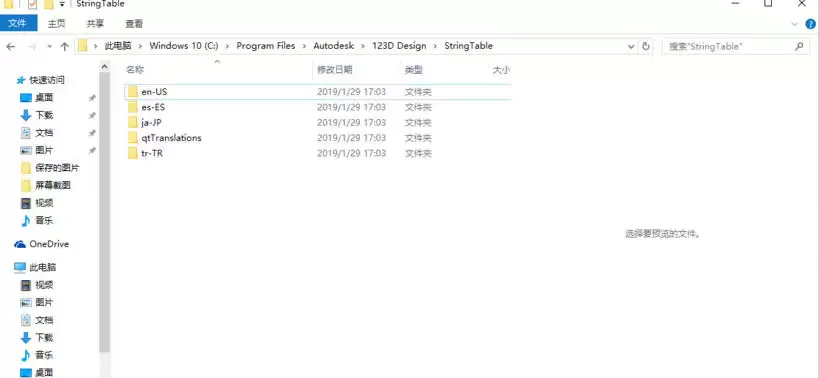
Task: Go forward with the forward arrow
Action: pos(31,46)
